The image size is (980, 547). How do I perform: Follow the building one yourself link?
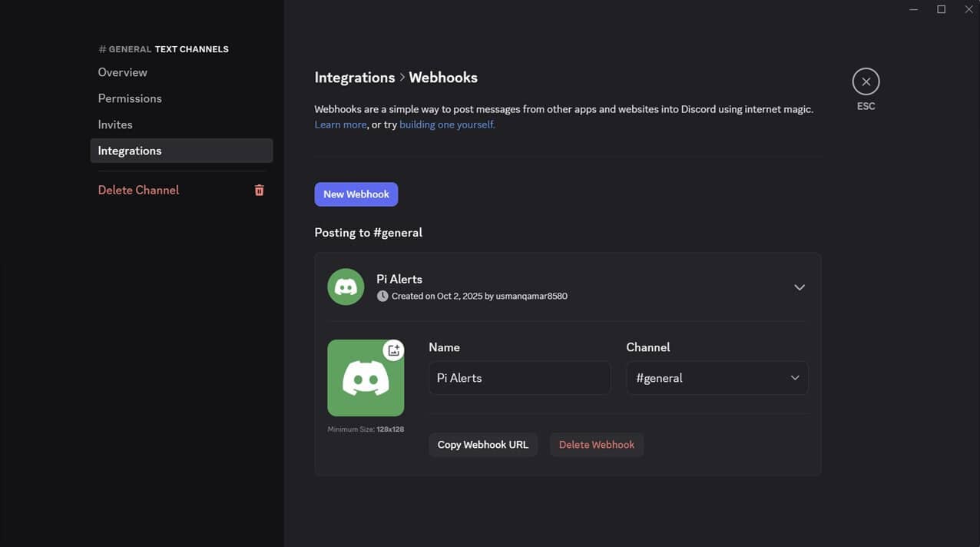pos(447,124)
